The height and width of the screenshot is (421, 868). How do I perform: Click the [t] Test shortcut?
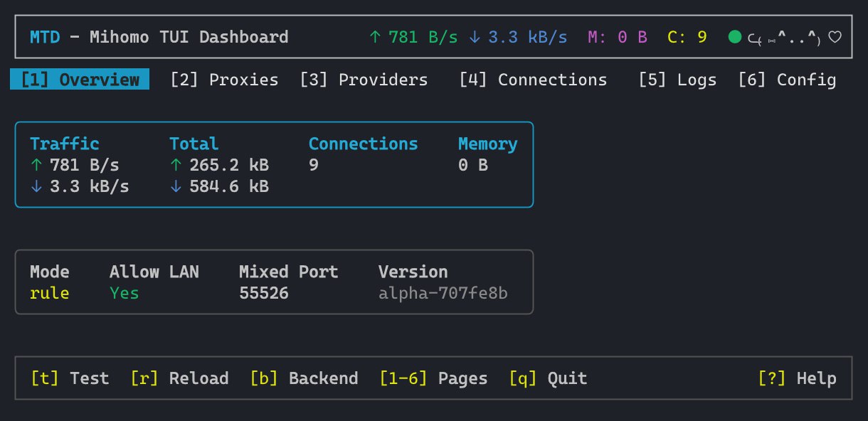(70, 378)
